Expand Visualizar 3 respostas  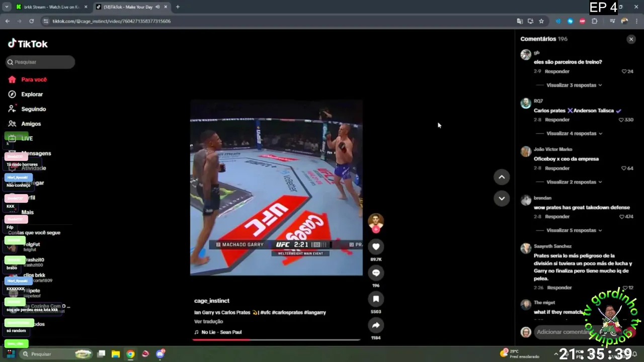pos(574,85)
